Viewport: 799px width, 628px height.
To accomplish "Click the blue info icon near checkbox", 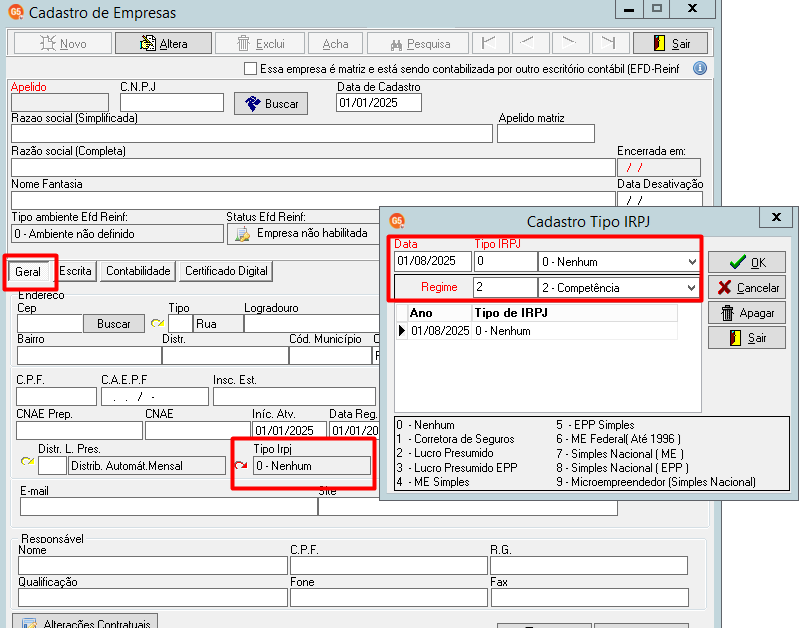I will coord(700,68).
